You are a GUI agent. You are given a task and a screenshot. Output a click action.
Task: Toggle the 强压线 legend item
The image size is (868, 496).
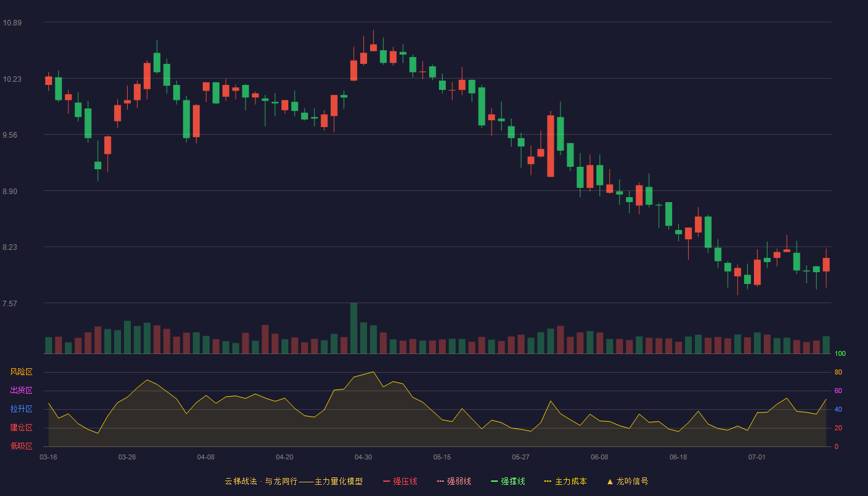[400, 481]
